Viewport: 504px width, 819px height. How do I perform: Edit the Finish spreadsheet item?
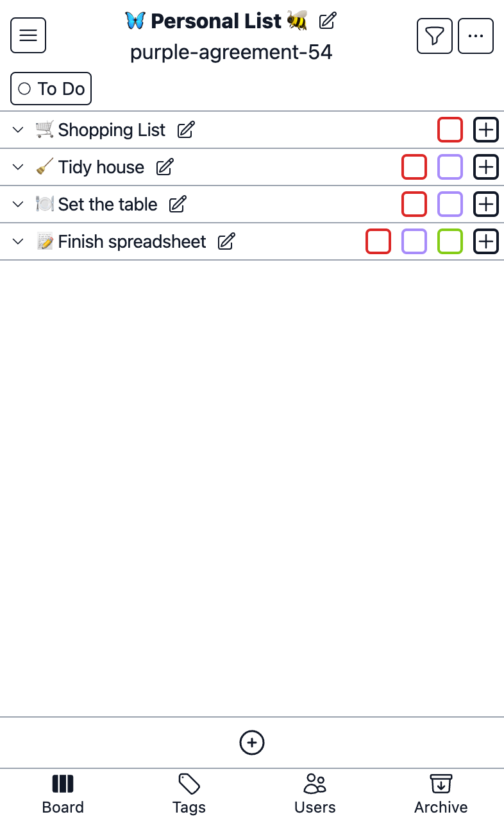226,242
